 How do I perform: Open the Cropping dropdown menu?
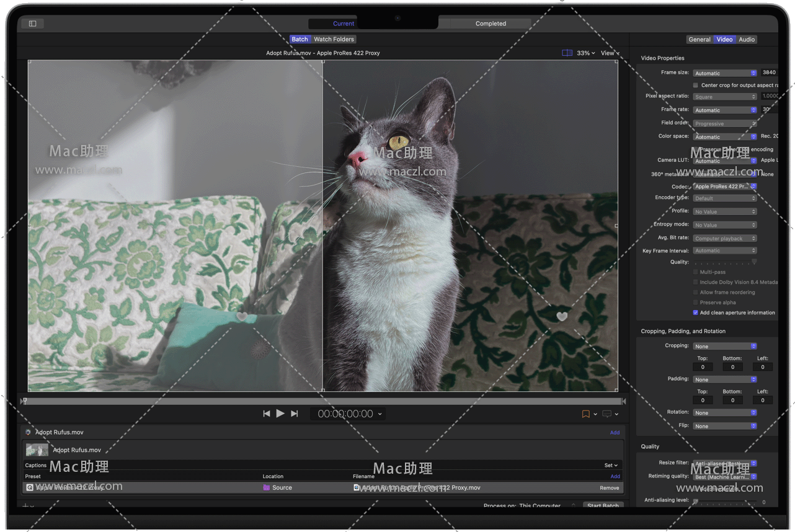coord(724,346)
